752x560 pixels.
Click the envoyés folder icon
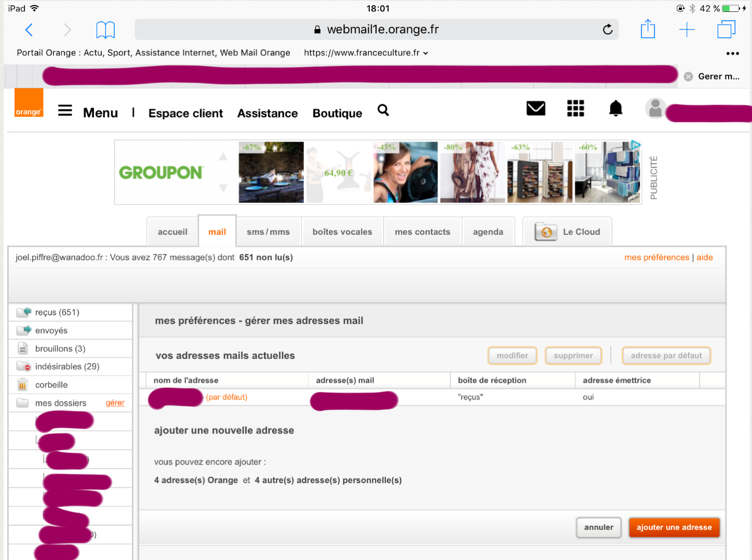24,330
